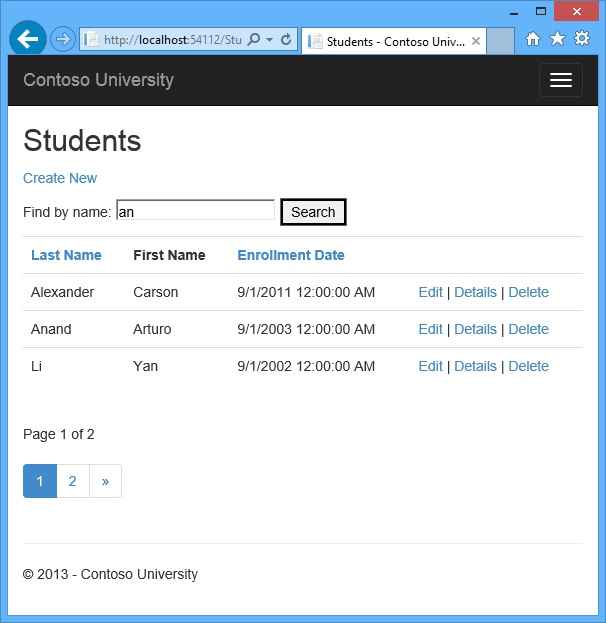Click into the Find by name field
Image resolution: width=606 pixels, height=623 pixels.
(195, 211)
